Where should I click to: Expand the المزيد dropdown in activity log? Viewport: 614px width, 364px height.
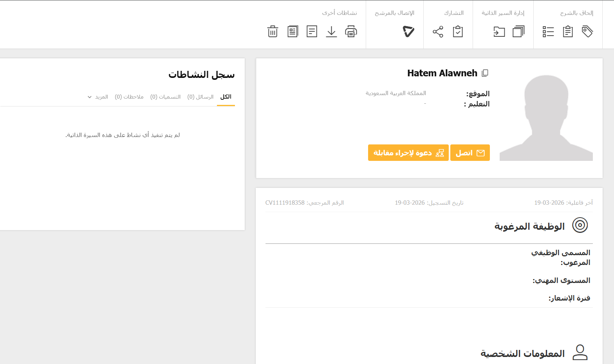(x=98, y=97)
